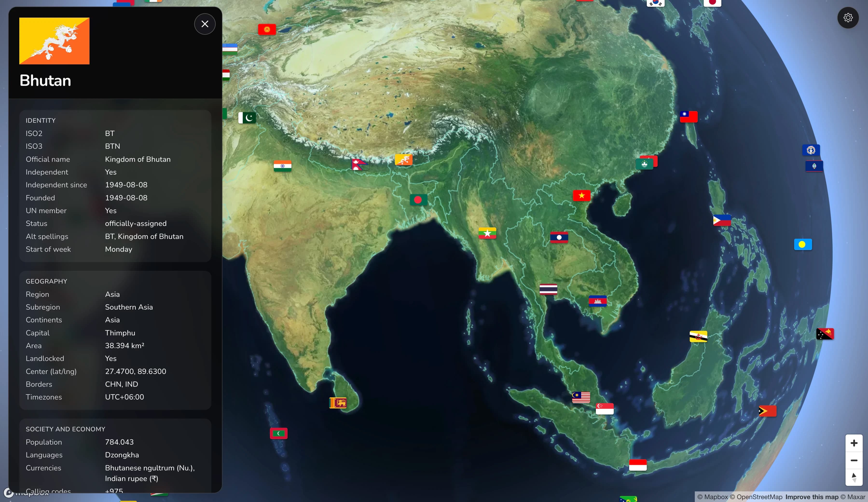Click the Pakistan flag marker

247,118
